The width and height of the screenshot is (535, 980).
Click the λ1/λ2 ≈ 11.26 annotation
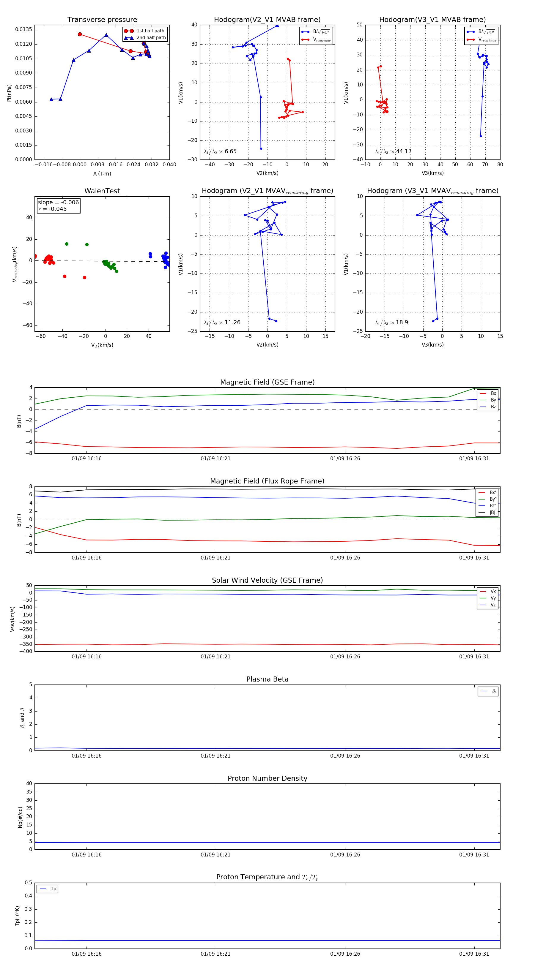[x=222, y=323]
